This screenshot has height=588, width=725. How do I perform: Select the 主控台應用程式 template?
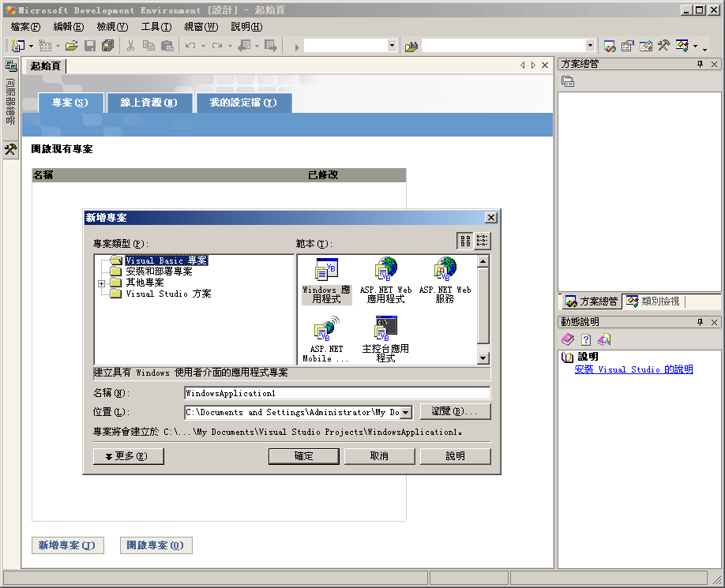pos(385,339)
